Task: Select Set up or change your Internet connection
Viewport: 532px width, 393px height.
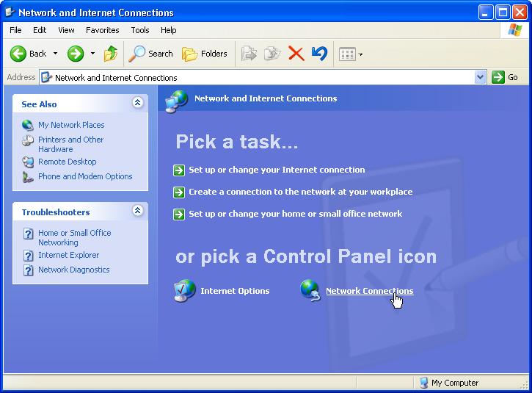Action: [x=277, y=170]
